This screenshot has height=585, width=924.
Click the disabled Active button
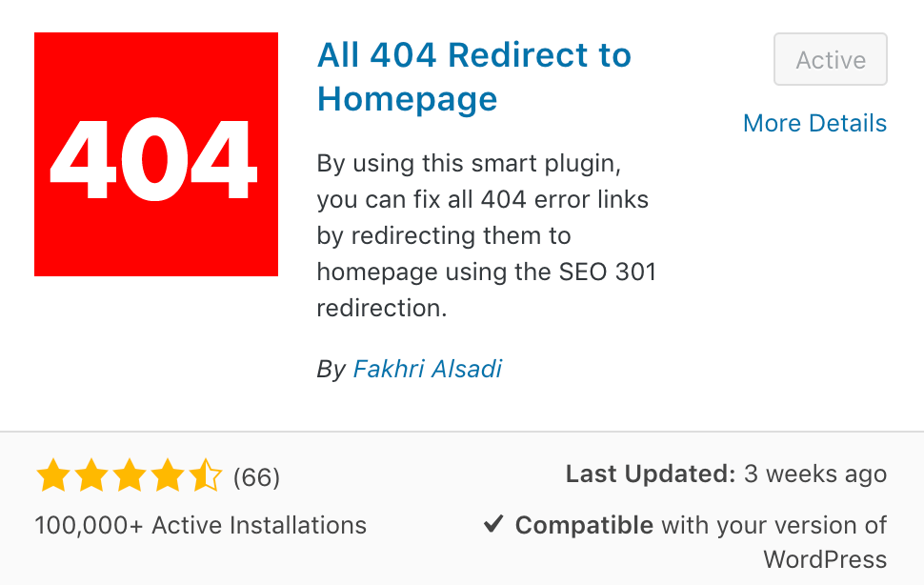(831, 59)
